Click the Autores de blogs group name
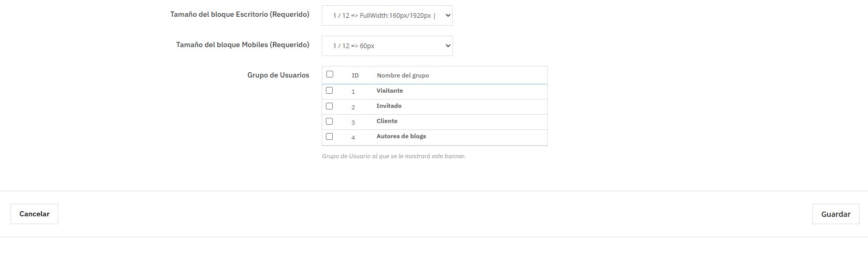Viewport: 868px width, 253px height. 401,136
